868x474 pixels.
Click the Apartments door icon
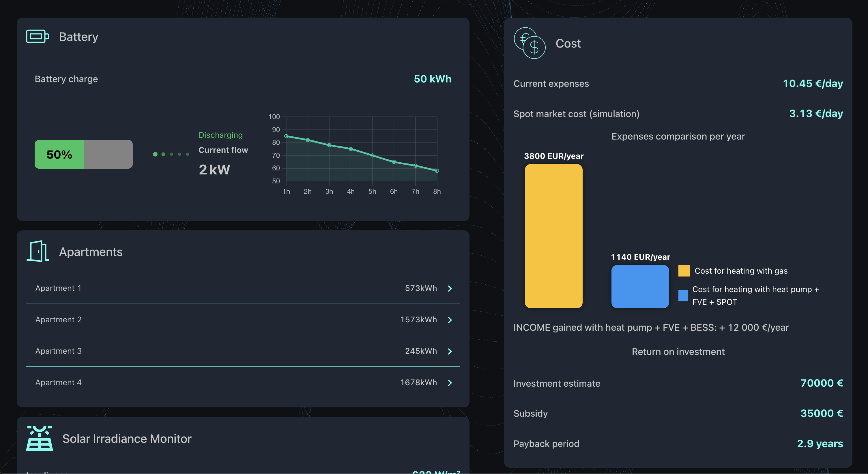[38, 251]
